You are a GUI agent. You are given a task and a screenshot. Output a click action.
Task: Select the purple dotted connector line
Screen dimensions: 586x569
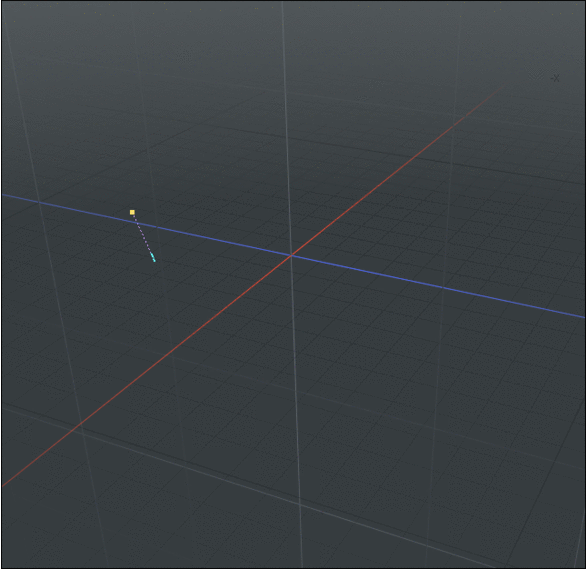tap(142, 234)
